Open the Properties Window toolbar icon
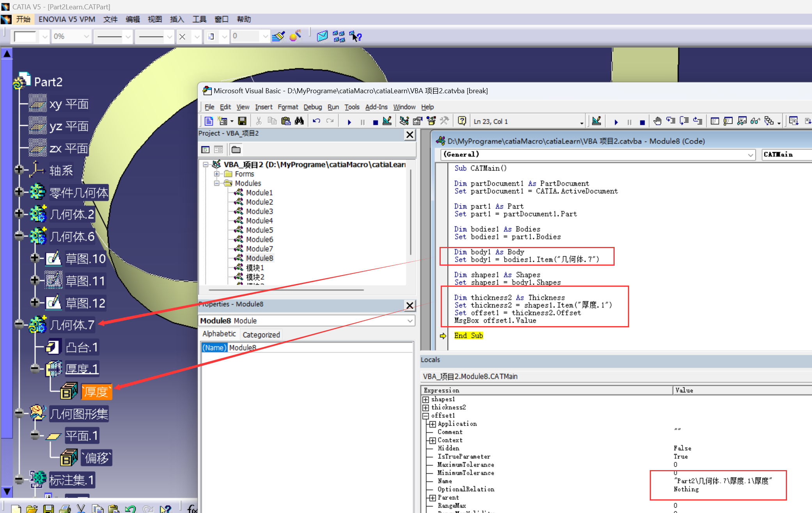 (x=417, y=121)
